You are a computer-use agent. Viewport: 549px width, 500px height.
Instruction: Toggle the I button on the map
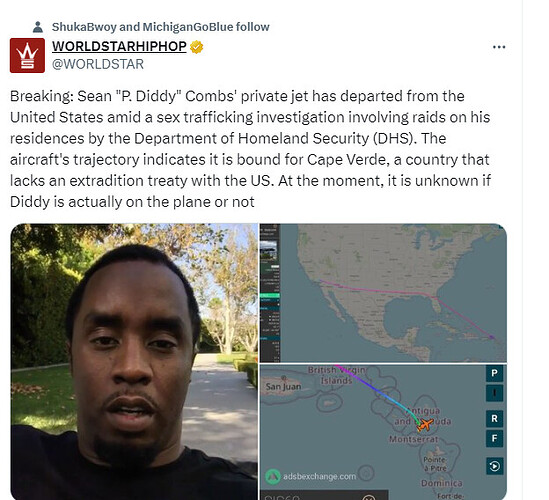pyautogui.click(x=494, y=393)
